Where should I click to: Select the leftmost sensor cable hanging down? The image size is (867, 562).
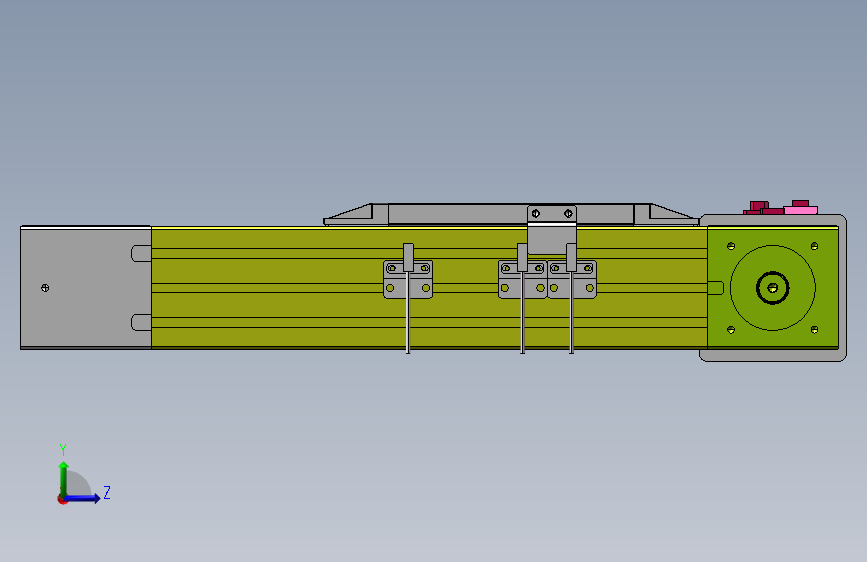(408, 313)
